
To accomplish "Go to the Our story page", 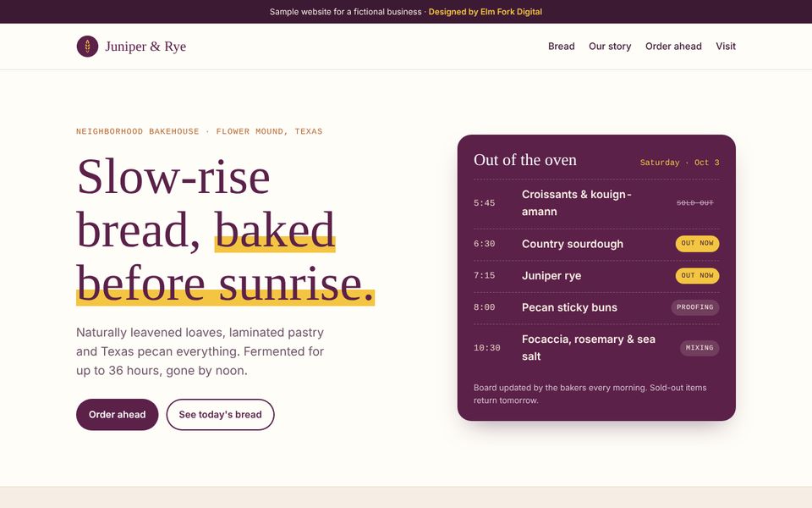I will coord(610,46).
